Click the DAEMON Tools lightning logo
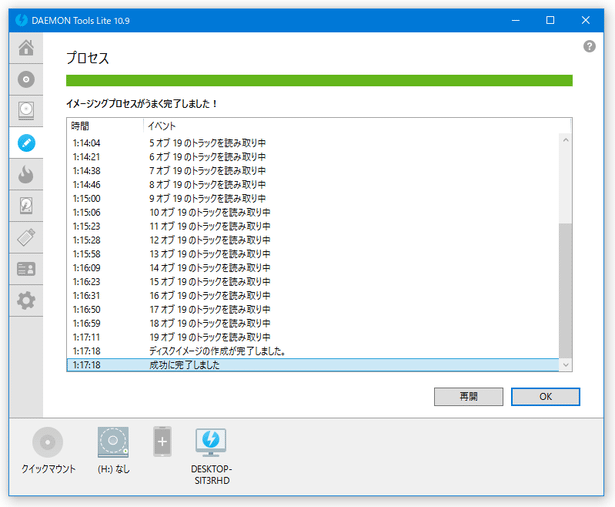Screen dimensions: 615x507 click(x=22, y=20)
